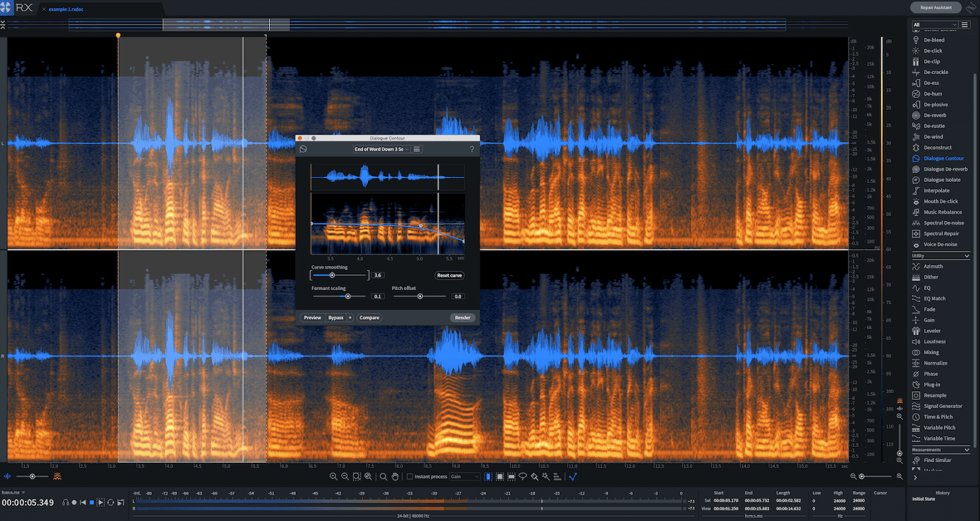
Task: Adjust the Pitch offset slider
Action: tap(420, 296)
